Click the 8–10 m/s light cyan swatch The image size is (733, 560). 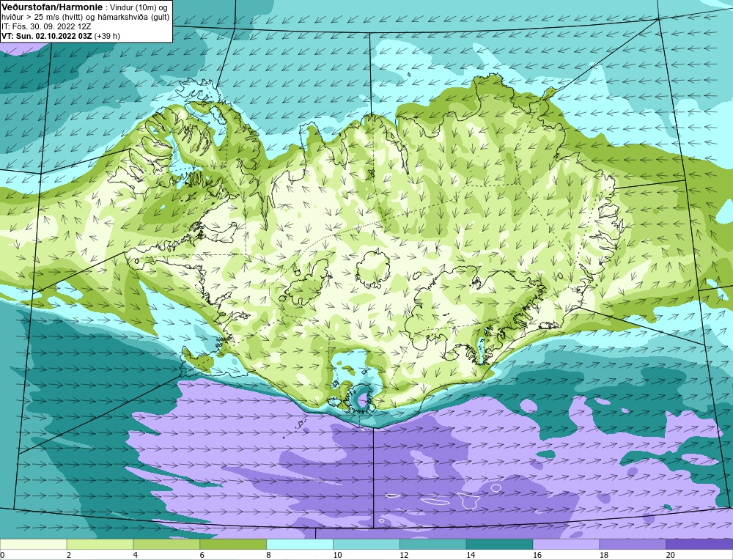(300, 545)
